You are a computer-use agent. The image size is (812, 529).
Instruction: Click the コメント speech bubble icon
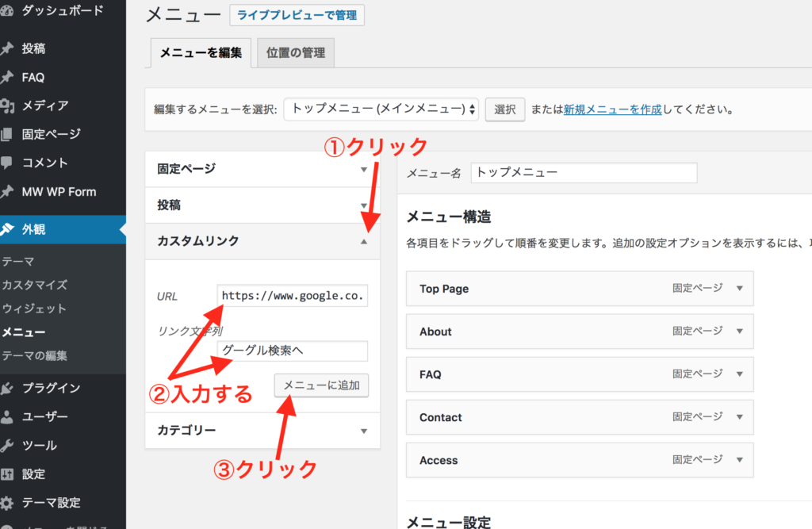click(7, 163)
